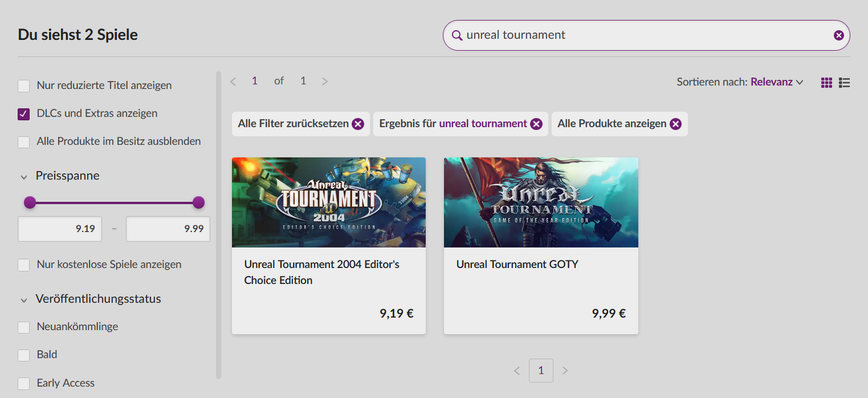Screen dimensions: 868x398
Task: Open the Unreal Tournament GOTY product card
Action: (540, 245)
